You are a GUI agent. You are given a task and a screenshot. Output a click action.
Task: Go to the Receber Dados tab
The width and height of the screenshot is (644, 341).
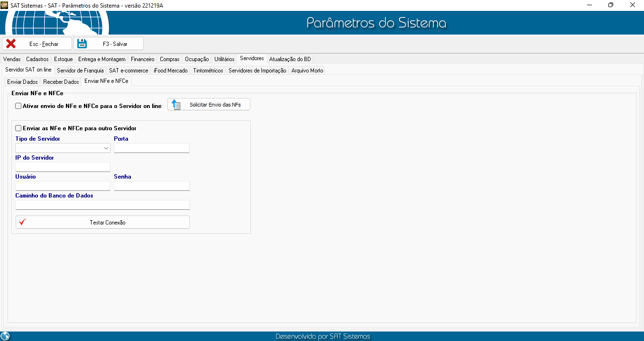(x=61, y=82)
